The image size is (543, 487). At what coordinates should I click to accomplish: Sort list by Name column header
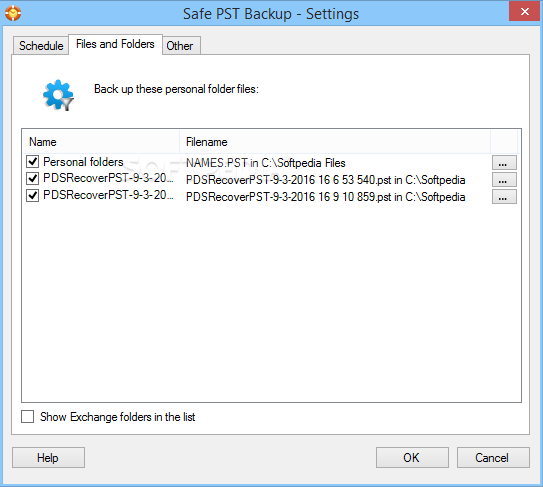pos(101,142)
